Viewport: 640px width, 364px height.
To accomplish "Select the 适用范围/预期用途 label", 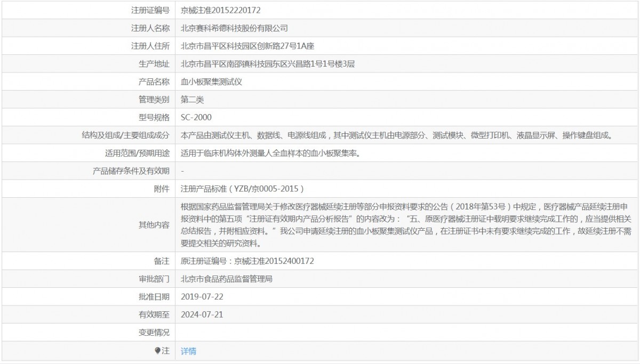I will click(138, 153).
